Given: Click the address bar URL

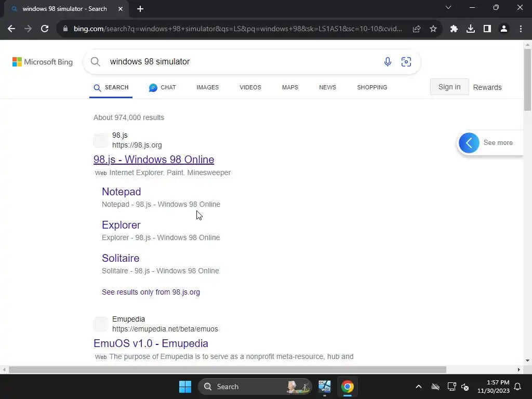Looking at the screenshot, I should pos(238,29).
